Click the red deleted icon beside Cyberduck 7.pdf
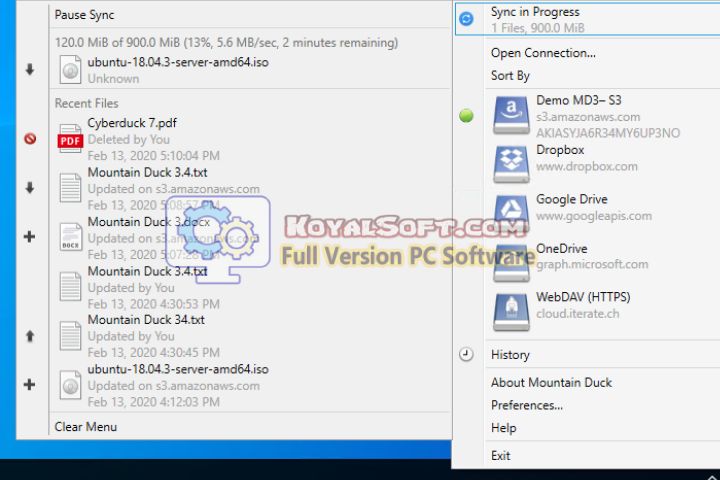Viewport: 720px width, 480px height. tap(30, 138)
